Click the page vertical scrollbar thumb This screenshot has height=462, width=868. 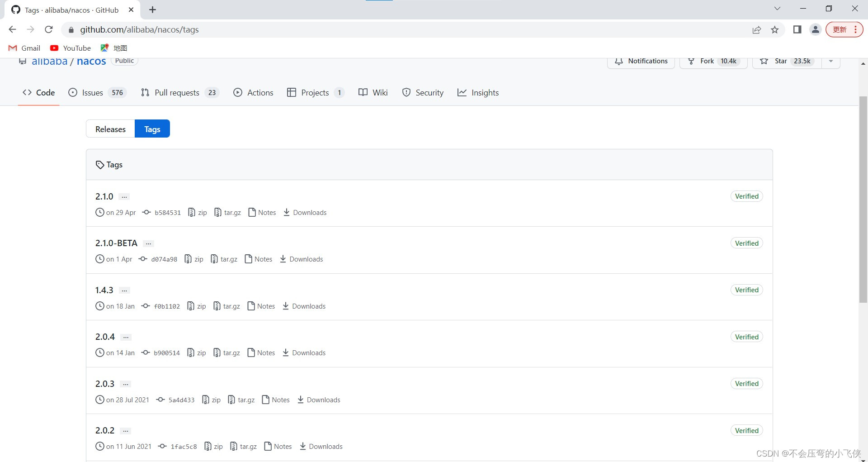coord(863,199)
